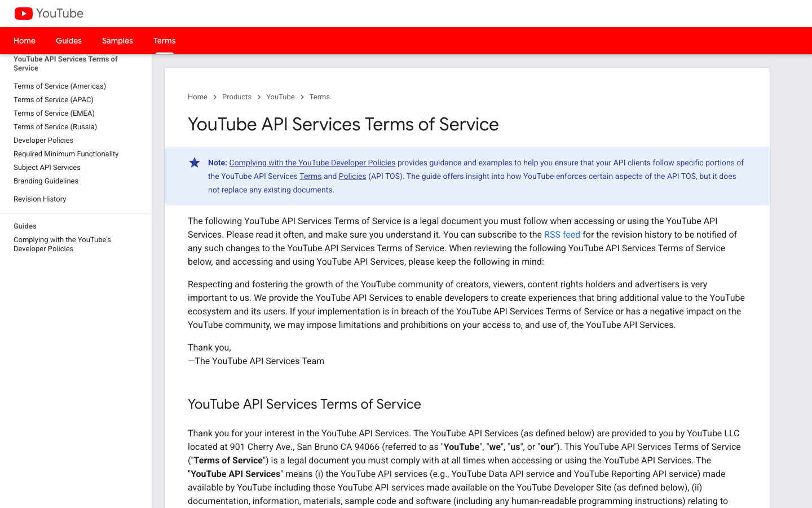Viewport: 812px width, 508px height.
Task: Click the Guides sidebar section label
Action: coord(25,226)
